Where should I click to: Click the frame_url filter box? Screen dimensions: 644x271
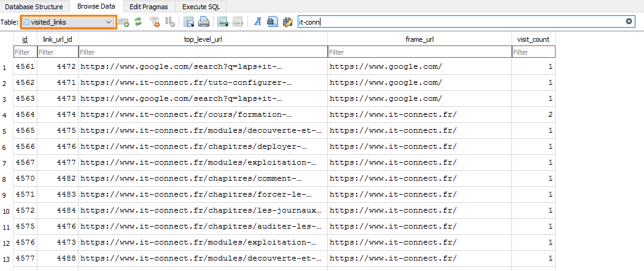(x=420, y=52)
